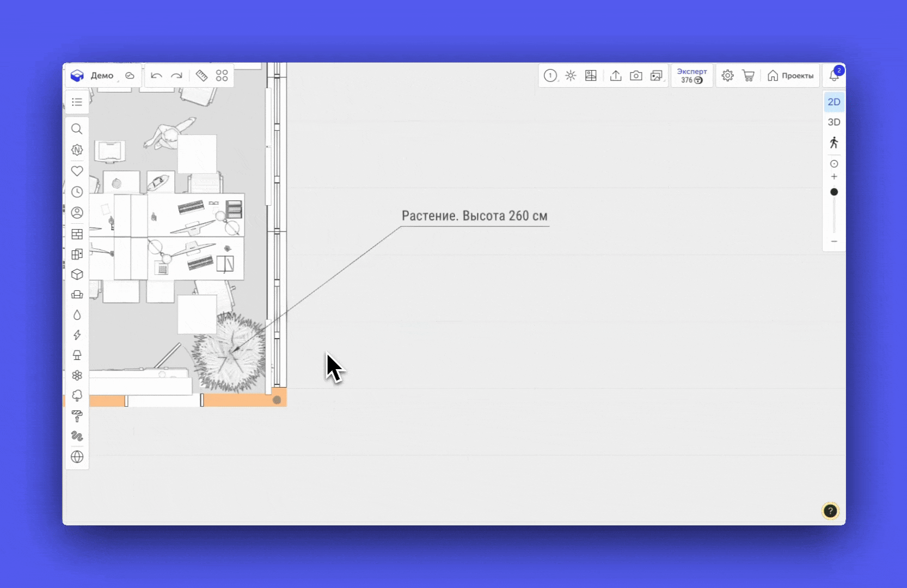Open the renders gallery images icon

657,76
